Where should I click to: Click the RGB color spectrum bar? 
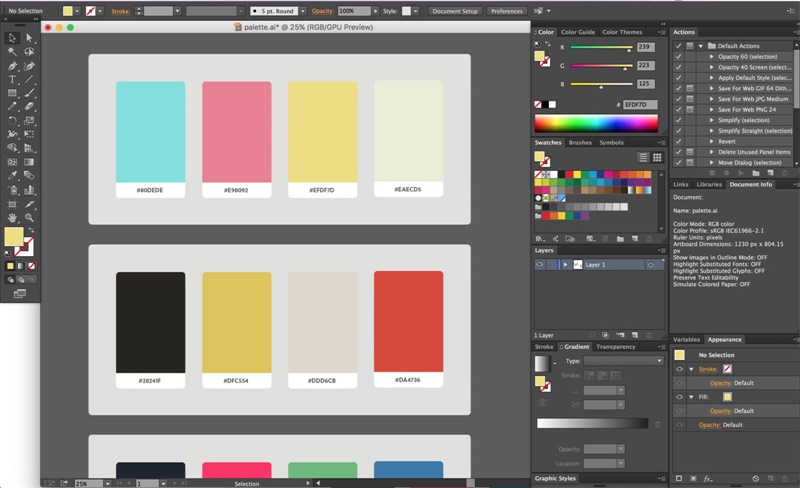596,124
